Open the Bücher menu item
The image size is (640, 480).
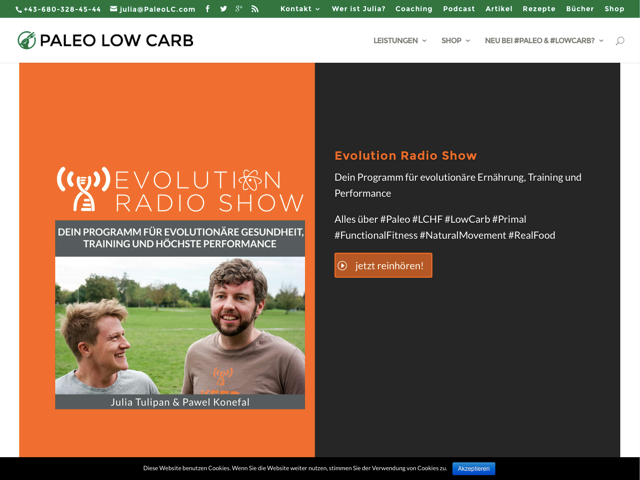[580, 9]
